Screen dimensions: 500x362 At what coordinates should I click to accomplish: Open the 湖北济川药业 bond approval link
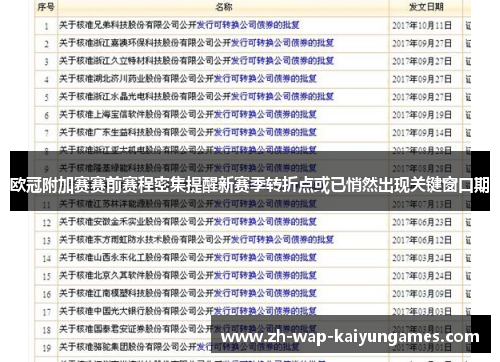point(188,79)
